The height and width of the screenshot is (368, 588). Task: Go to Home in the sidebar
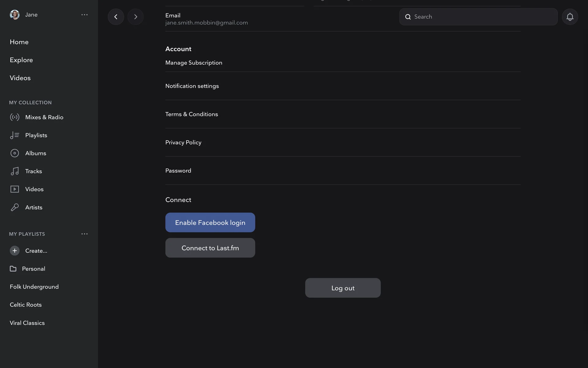tap(19, 42)
